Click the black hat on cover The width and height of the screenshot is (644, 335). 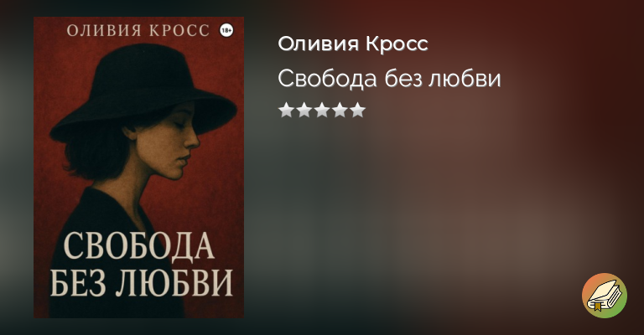tap(142, 92)
